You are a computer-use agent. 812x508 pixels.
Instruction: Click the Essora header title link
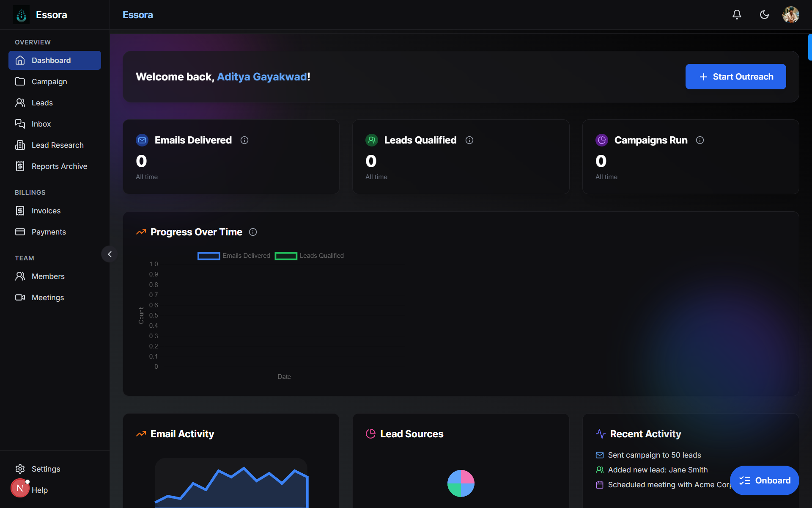[x=138, y=15]
